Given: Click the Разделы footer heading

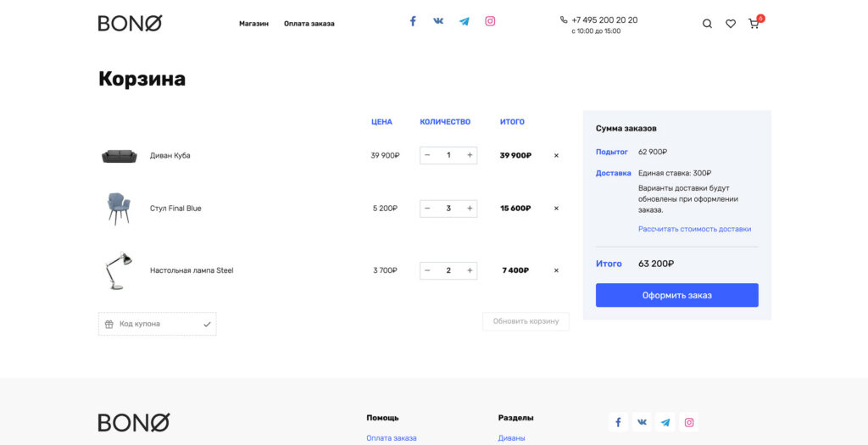Looking at the screenshot, I should coord(516,418).
